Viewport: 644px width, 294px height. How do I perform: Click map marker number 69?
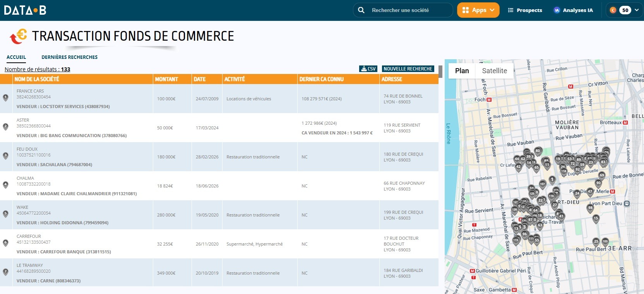(602, 175)
